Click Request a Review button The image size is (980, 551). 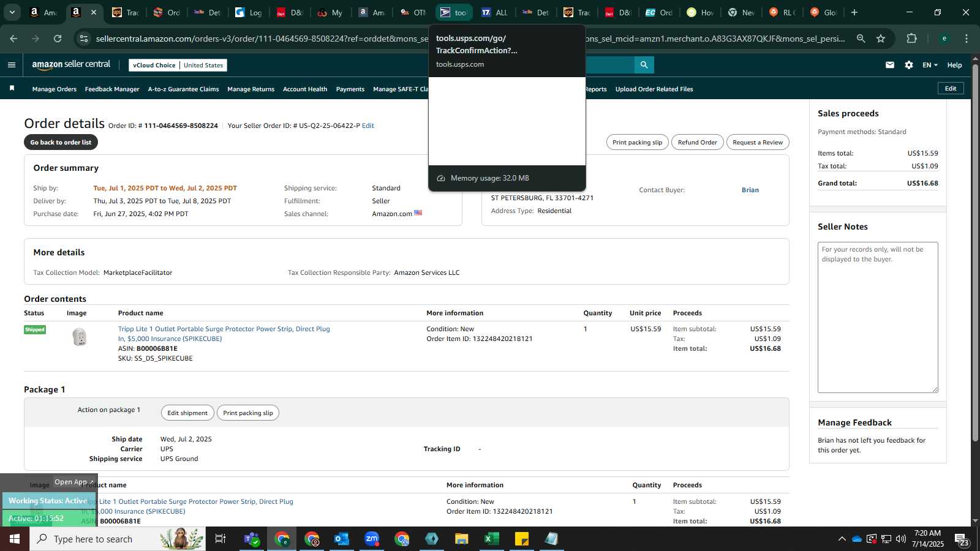point(758,142)
